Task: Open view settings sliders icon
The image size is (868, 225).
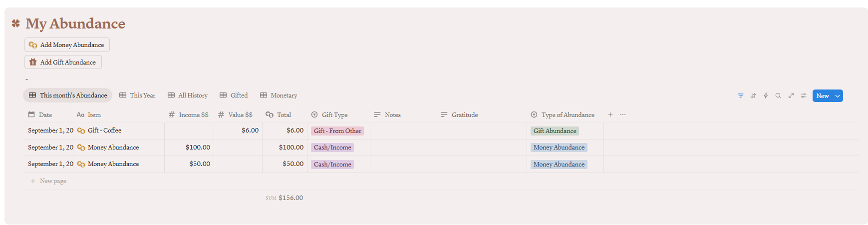Action: pos(804,95)
